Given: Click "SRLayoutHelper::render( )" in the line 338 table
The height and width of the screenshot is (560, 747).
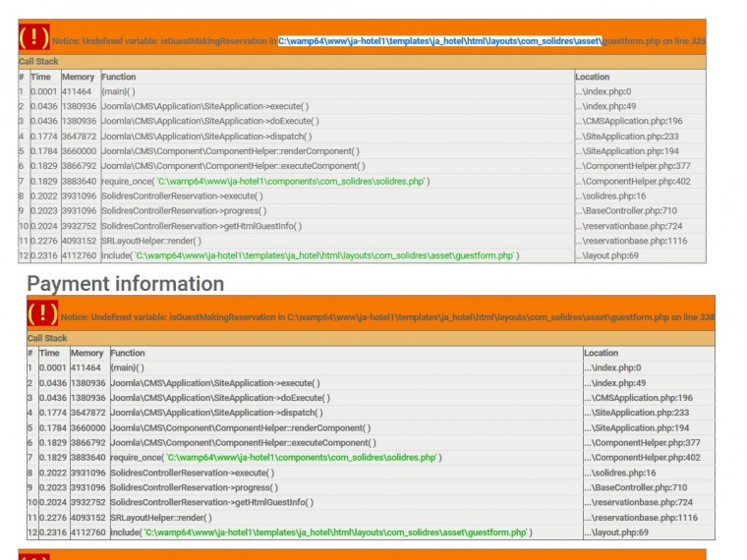Looking at the screenshot, I should click(x=161, y=517).
